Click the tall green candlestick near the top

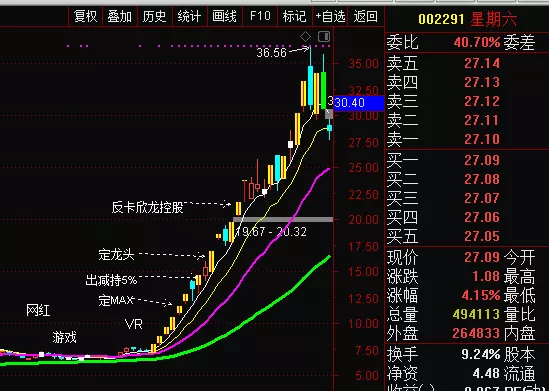pos(324,91)
